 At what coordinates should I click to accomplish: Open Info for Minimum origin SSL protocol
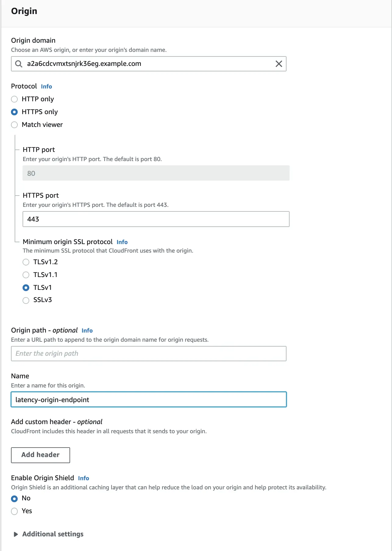(x=122, y=242)
